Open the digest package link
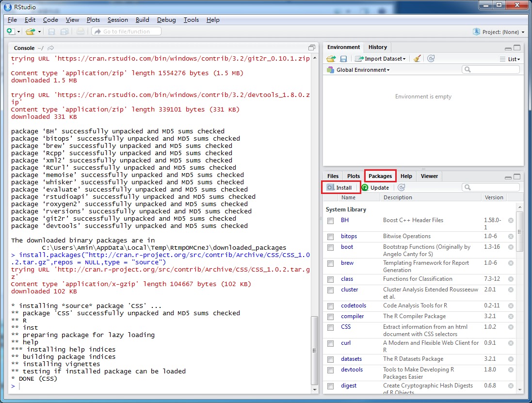Viewport: 532px width, 403px height. click(349, 386)
